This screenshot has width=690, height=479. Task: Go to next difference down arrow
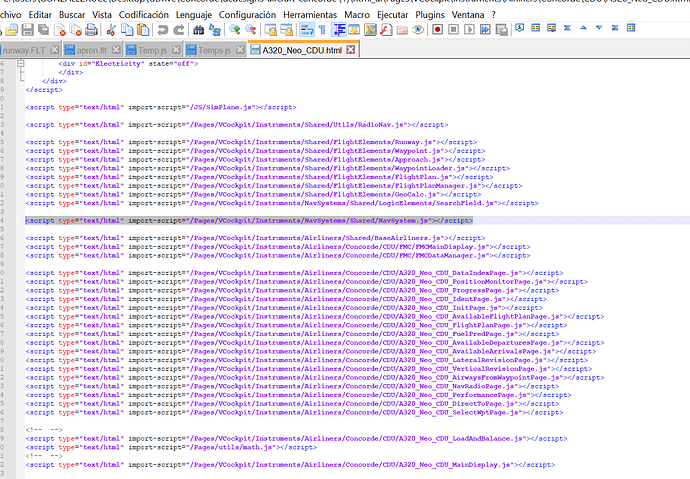coord(599,28)
